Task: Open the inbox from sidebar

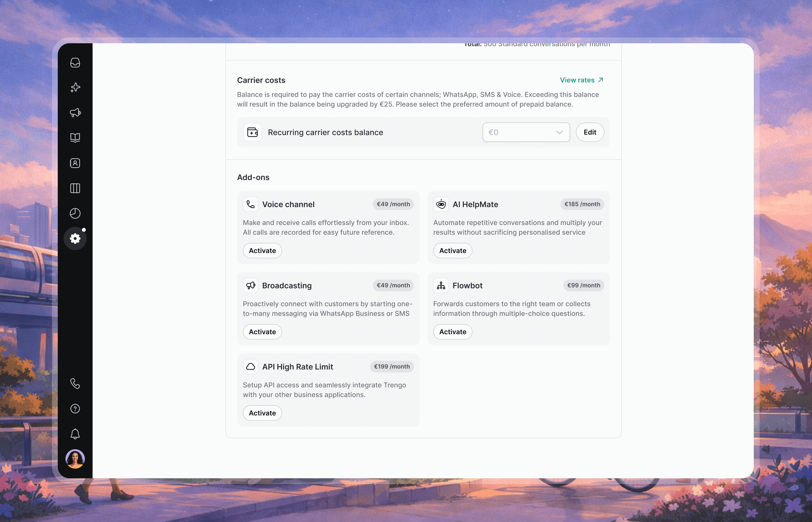Action: pyautogui.click(x=75, y=63)
